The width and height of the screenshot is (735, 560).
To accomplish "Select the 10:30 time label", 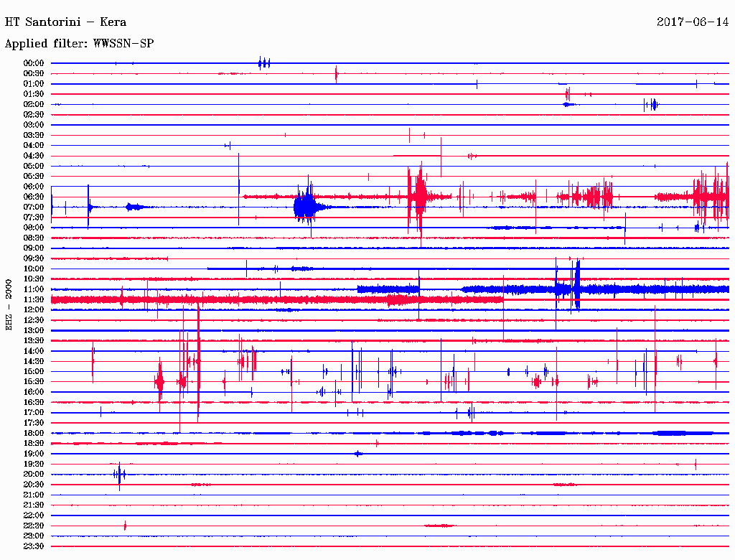I will tap(34, 279).
